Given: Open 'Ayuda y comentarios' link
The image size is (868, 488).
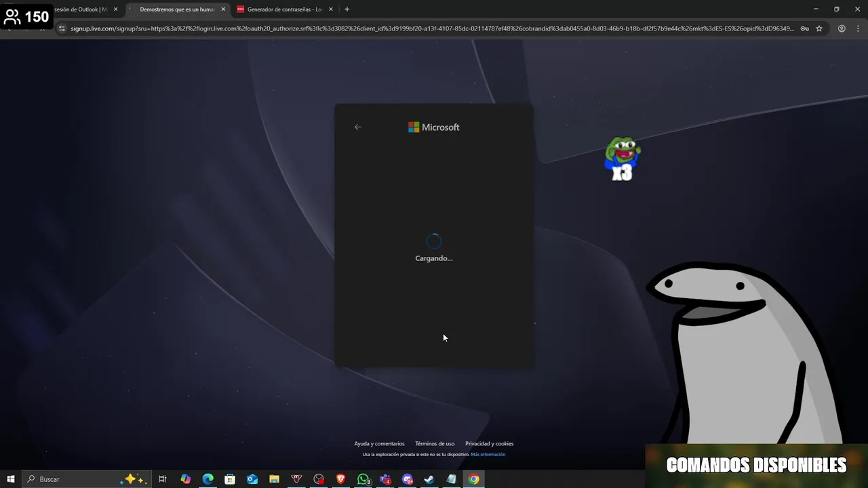Looking at the screenshot, I should [x=379, y=444].
